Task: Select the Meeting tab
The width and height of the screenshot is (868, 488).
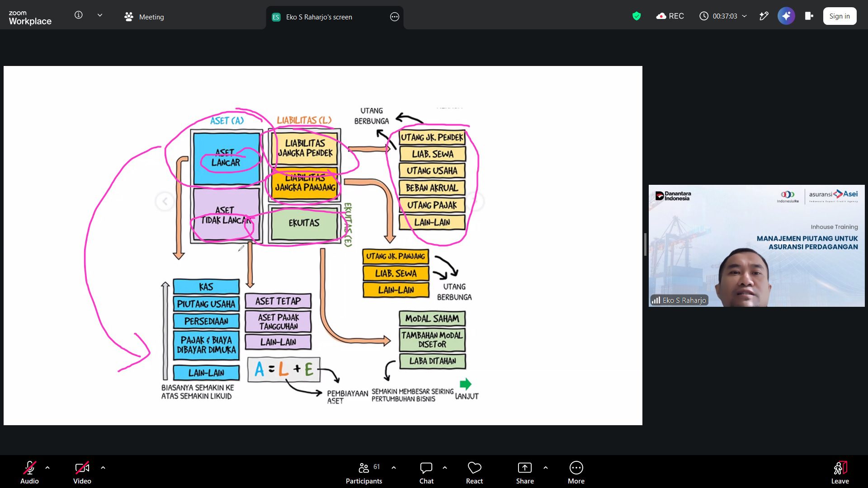Action: tap(144, 17)
